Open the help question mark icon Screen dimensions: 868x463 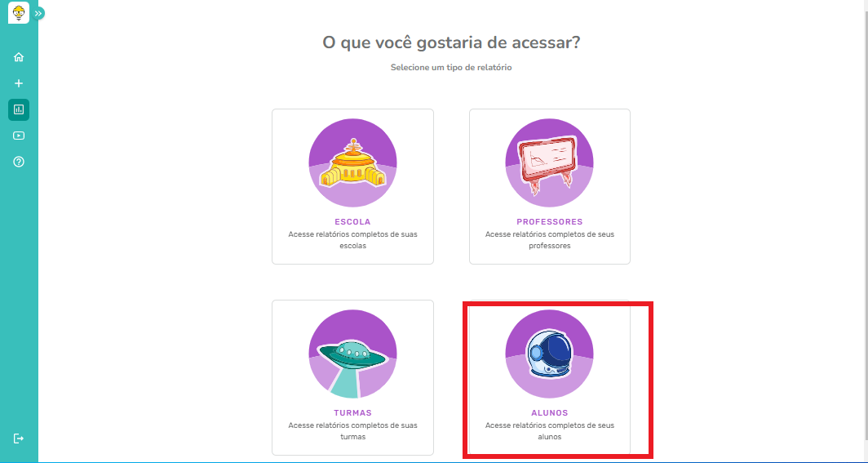point(19,162)
